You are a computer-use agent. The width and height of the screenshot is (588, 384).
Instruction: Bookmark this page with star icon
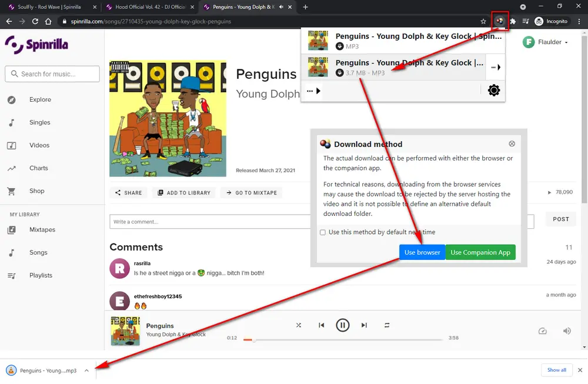[x=483, y=21]
